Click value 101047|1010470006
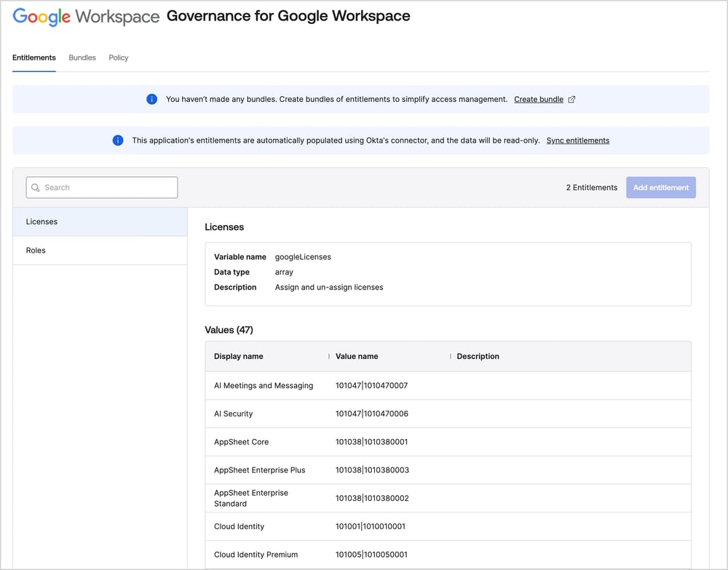Viewport: 728px width, 570px height. [x=372, y=413]
